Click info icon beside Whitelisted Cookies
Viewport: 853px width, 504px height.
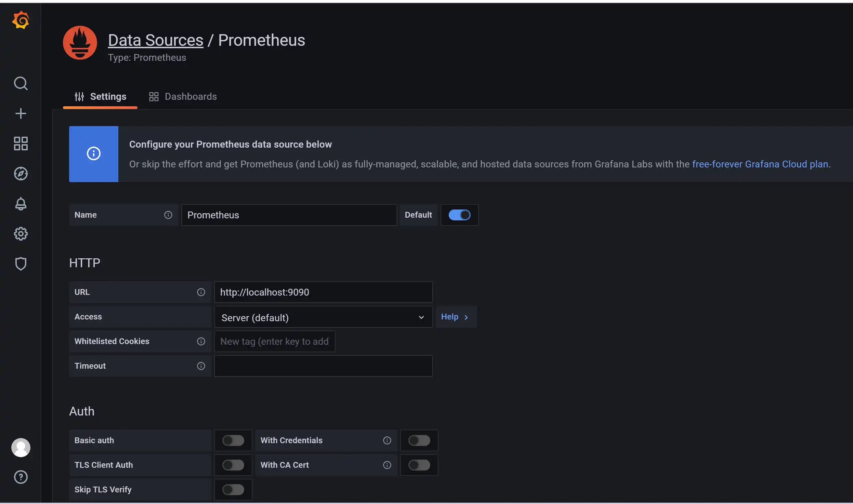click(201, 341)
